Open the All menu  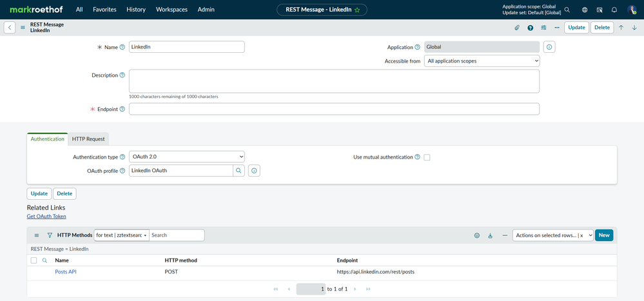pyautogui.click(x=80, y=10)
